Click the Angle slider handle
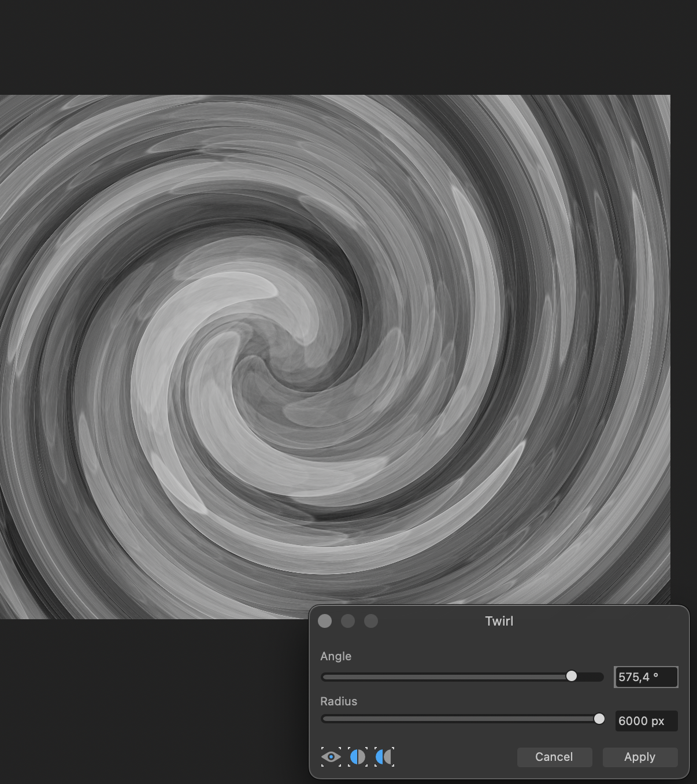The width and height of the screenshot is (697, 784). 572,676
